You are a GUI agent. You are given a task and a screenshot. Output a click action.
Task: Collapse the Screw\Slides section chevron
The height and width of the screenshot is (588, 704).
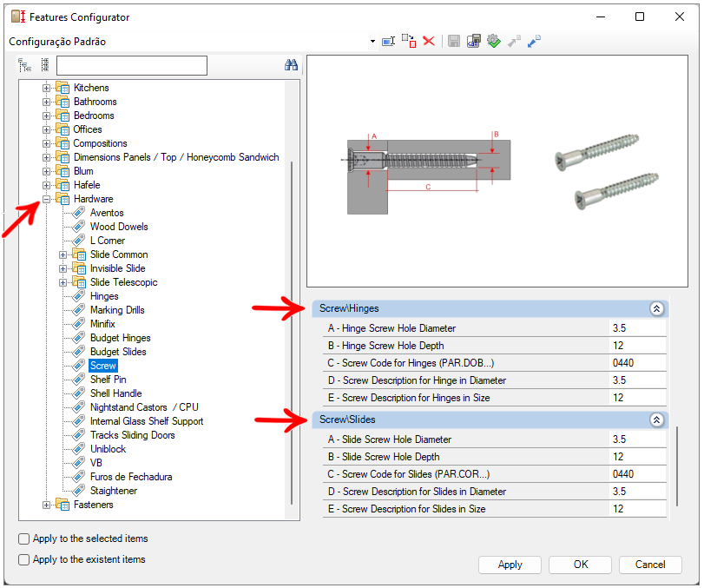pos(656,420)
